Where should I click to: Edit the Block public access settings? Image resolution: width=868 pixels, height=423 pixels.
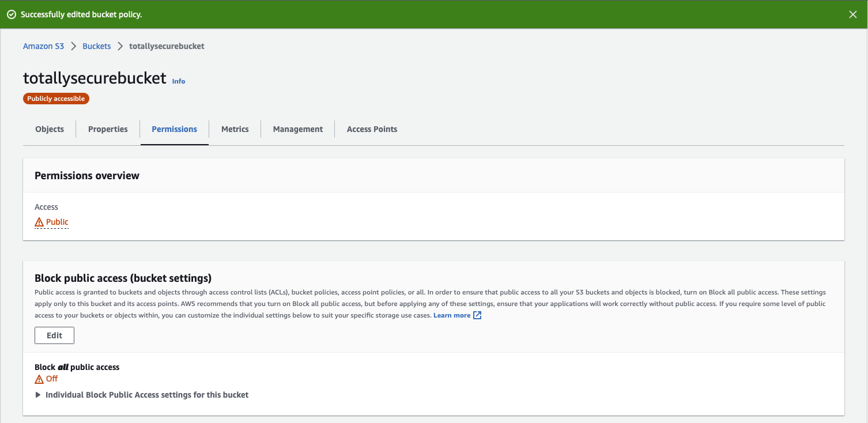[54, 335]
